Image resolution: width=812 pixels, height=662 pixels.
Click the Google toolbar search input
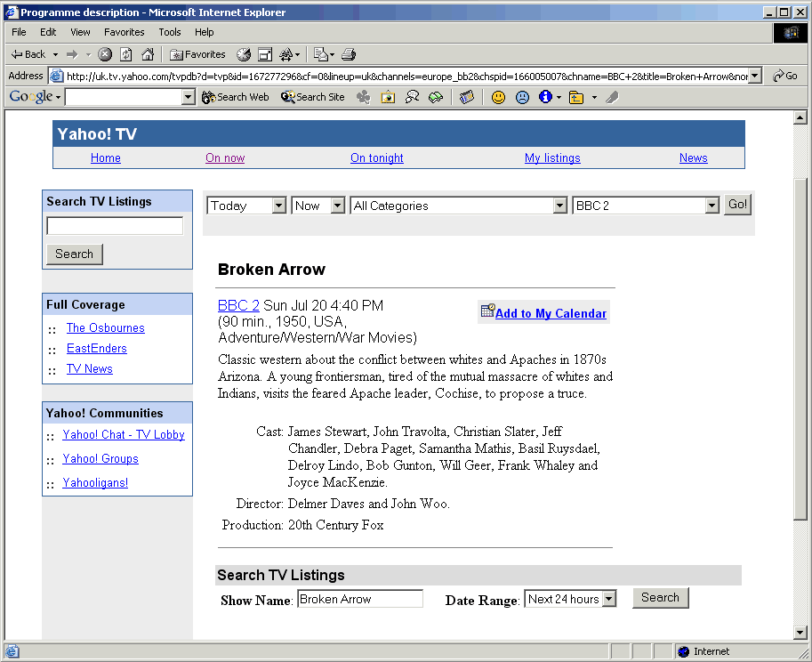124,97
